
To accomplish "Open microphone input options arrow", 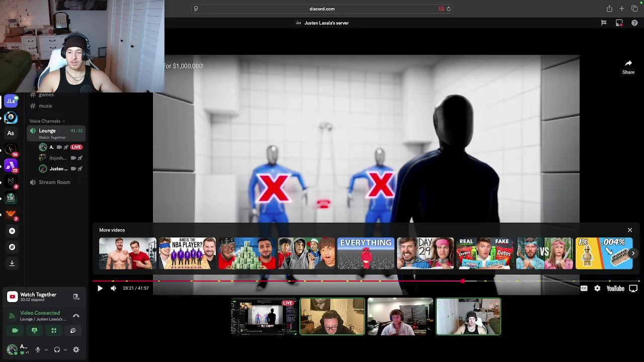I will click(x=46, y=349).
